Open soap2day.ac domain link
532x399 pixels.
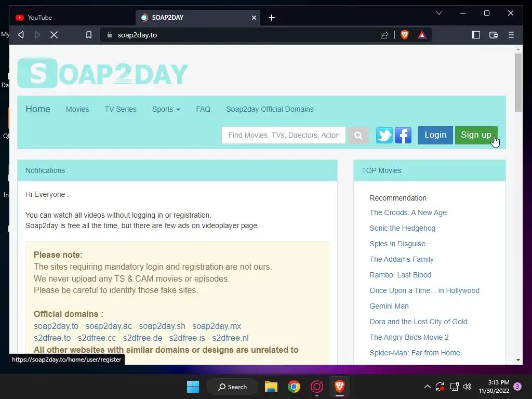click(109, 326)
